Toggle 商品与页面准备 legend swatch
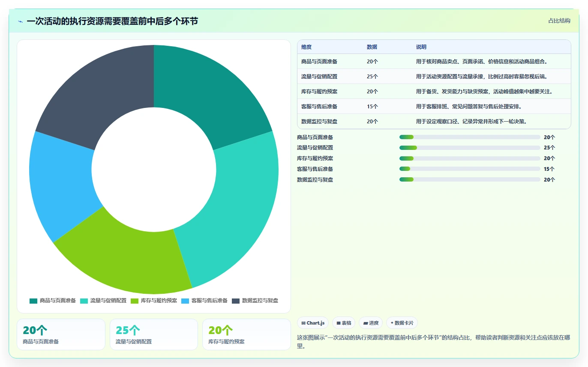This screenshot has height=367, width=588. [x=33, y=301]
